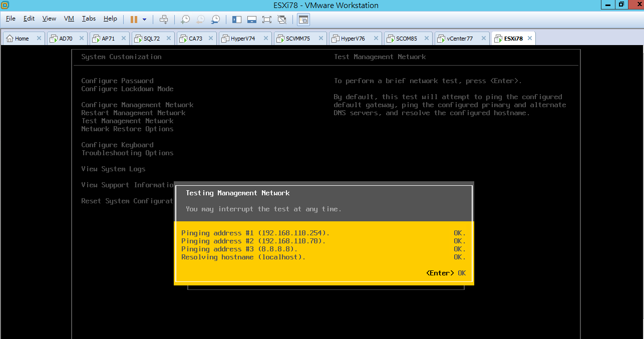The height and width of the screenshot is (339, 644).
Task: Click the Unity mode toolbar icon
Action: pyautogui.click(x=282, y=20)
